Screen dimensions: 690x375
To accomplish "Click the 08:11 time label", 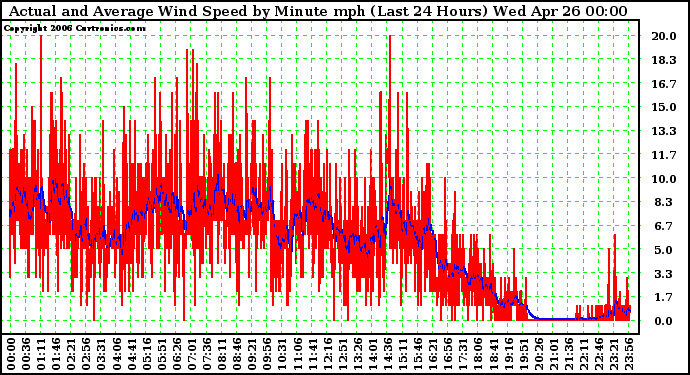I will tap(221, 354).
